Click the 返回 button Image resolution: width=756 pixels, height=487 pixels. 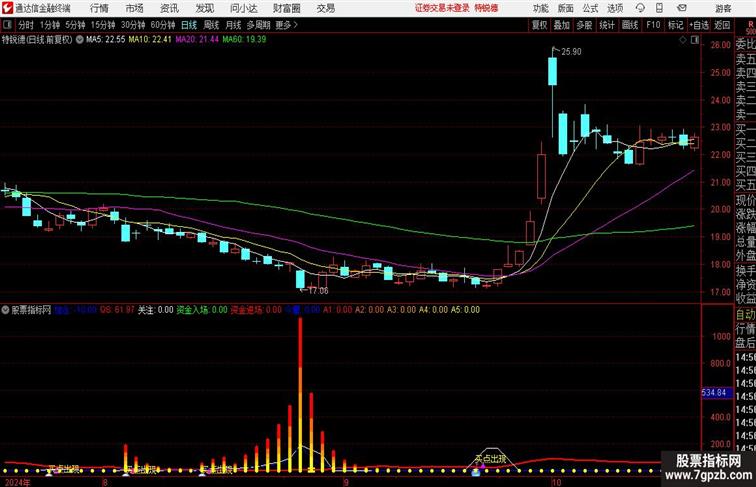coord(722,25)
